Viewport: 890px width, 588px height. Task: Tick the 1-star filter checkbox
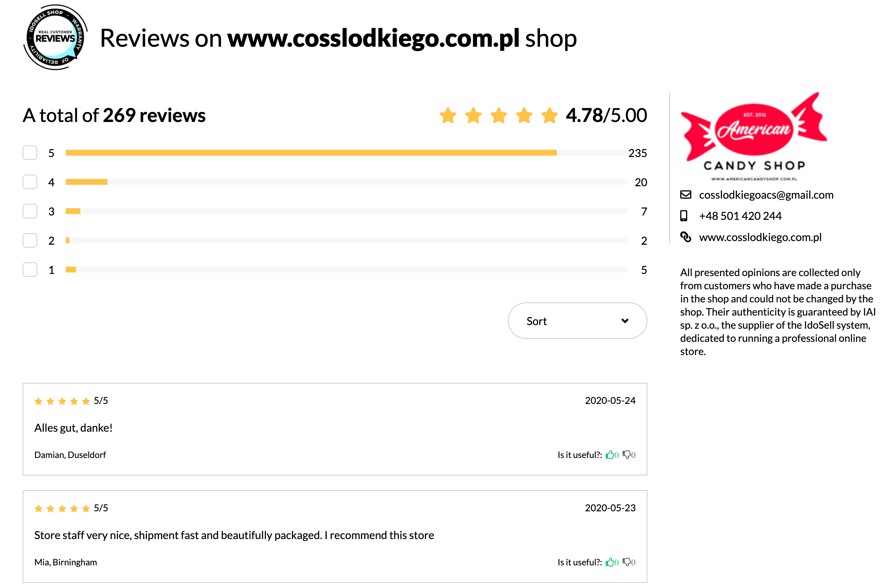[x=30, y=270]
